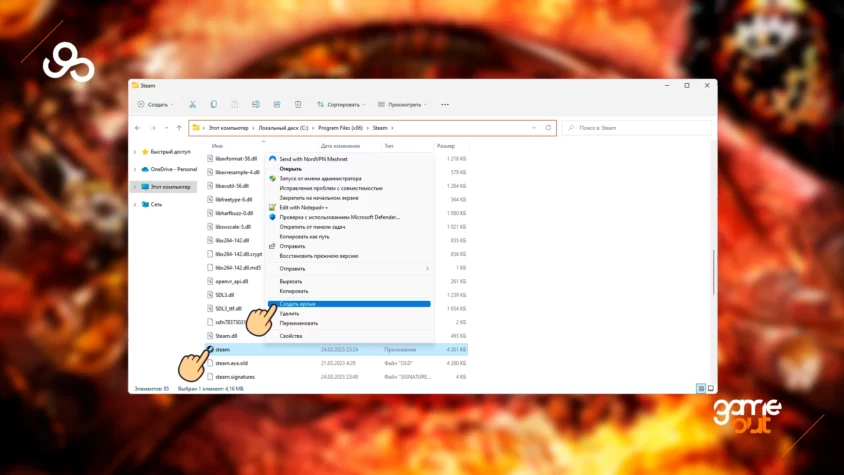Click Program Files (x86) breadcrumb

pyautogui.click(x=340, y=128)
